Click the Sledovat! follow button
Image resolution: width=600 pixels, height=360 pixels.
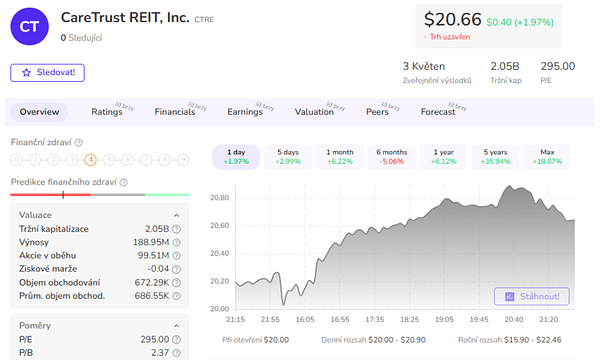[x=47, y=73]
